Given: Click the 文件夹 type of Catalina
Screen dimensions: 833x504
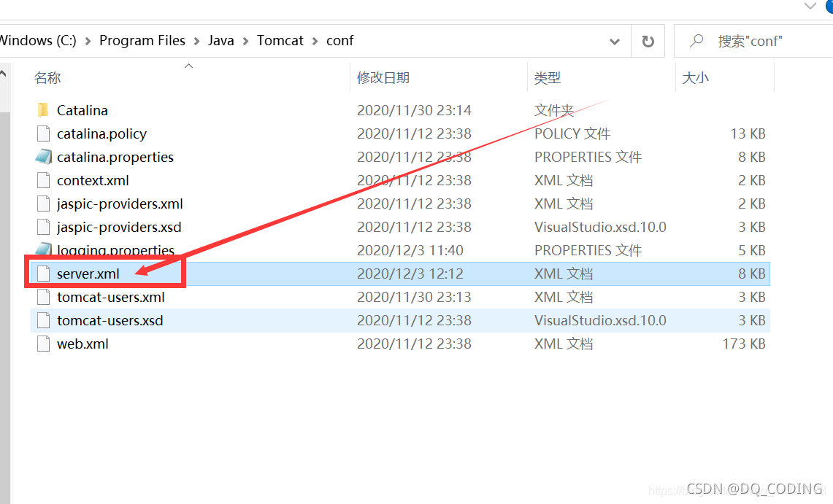Looking at the screenshot, I should [x=554, y=110].
